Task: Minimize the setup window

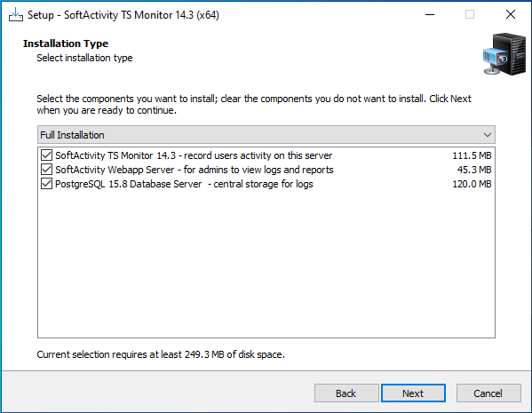Action: point(430,14)
